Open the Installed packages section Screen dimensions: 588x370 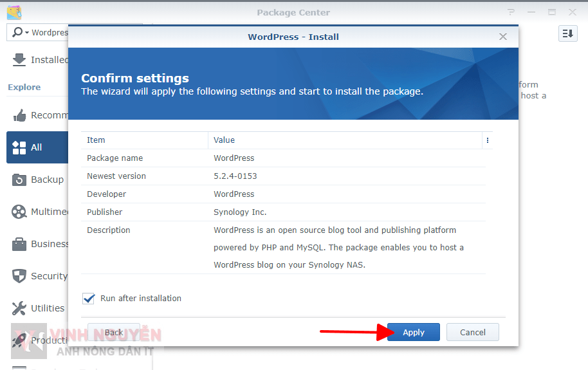point(39,60)
